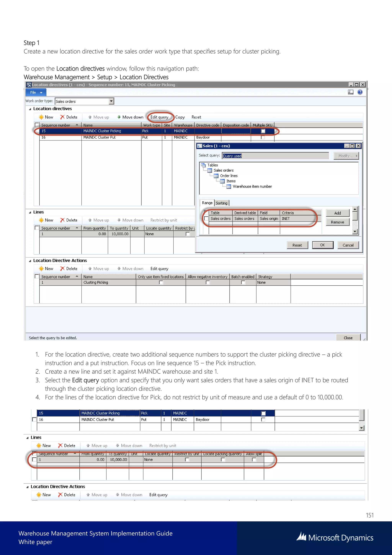The width and height of the screenshot is (392, 555).
Task: Toggle Locate packing quantity checkbox in lower Lines
Action: (x=223, y=460)
